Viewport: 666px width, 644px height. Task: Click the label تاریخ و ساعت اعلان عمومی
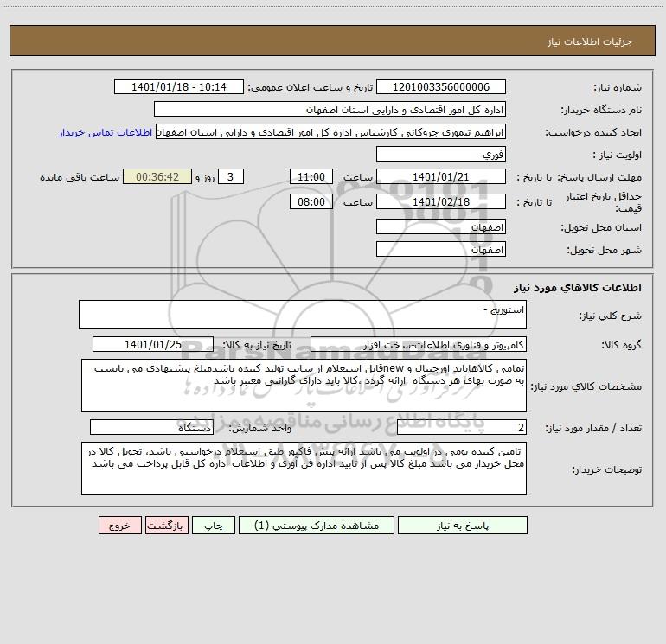310,88
